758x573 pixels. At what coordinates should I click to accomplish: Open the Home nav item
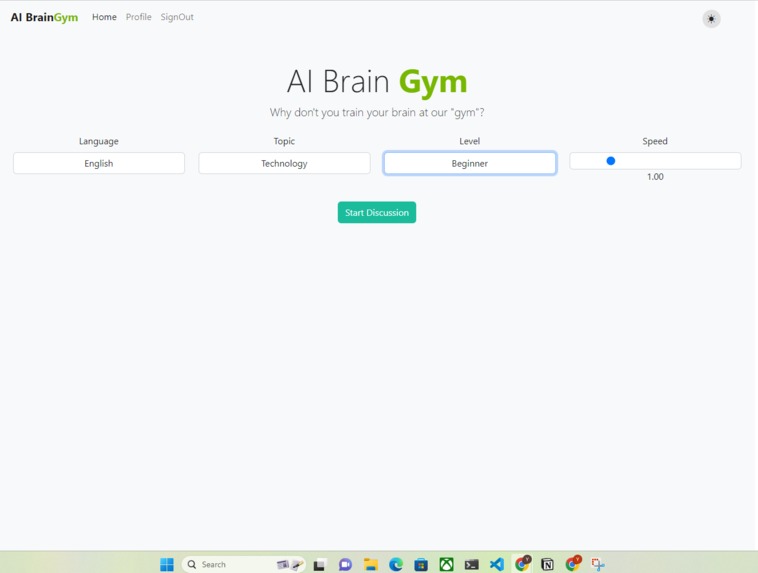coord(104,17)
